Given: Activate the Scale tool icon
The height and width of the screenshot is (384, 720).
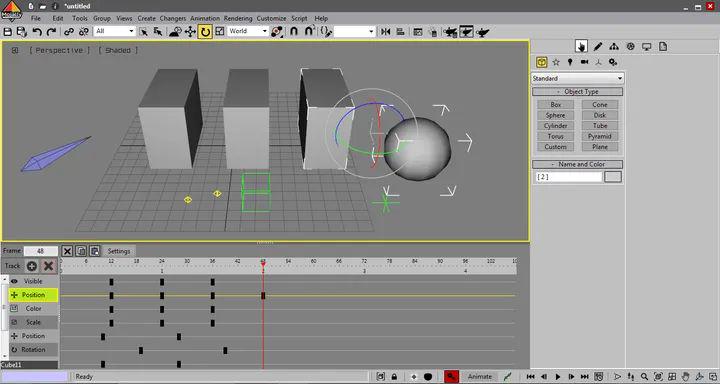Looking at the screenshot, I should (x=219, y=32).
